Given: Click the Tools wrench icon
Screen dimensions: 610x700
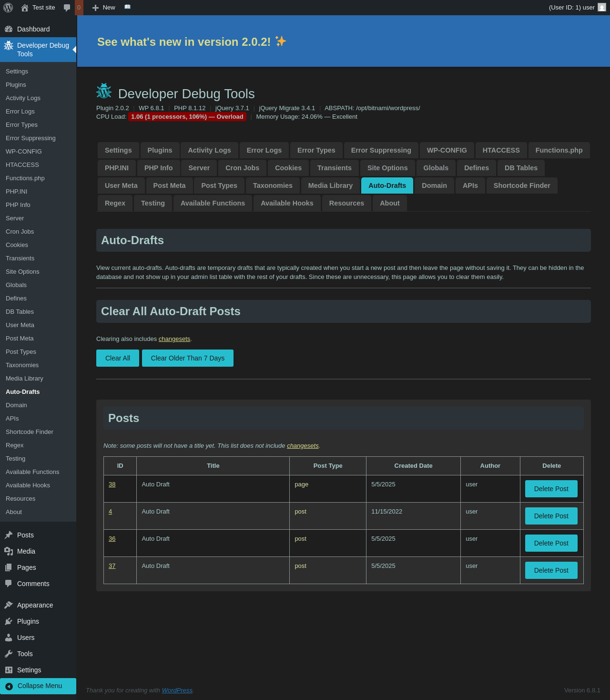Looking at the screenshot, I should [9, 654].
